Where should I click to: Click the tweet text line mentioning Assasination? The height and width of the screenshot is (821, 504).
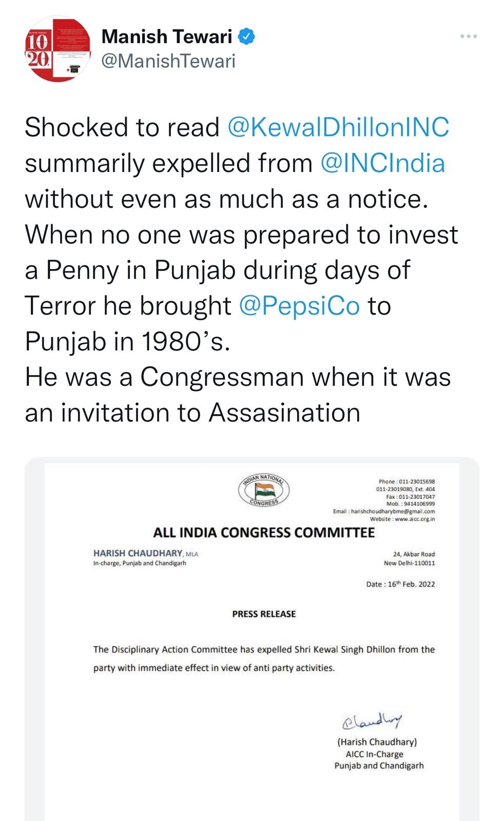[x=192, y=413]
